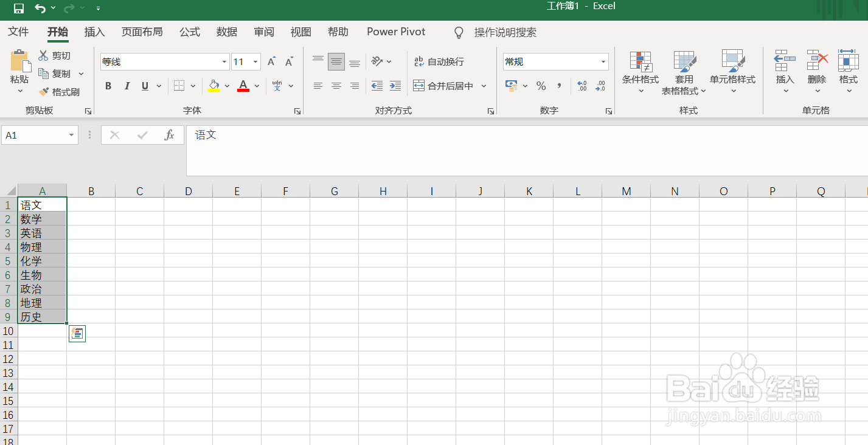Screen dimensions: 868x445
Task: Open the 帮助 tab
Action: pos(338,32)
